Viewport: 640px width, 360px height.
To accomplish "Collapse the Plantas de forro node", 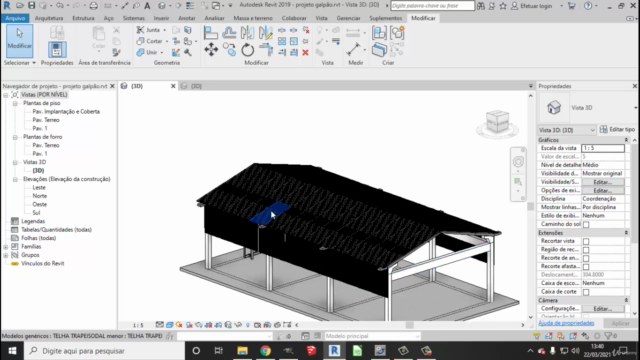I will point(15,137).
